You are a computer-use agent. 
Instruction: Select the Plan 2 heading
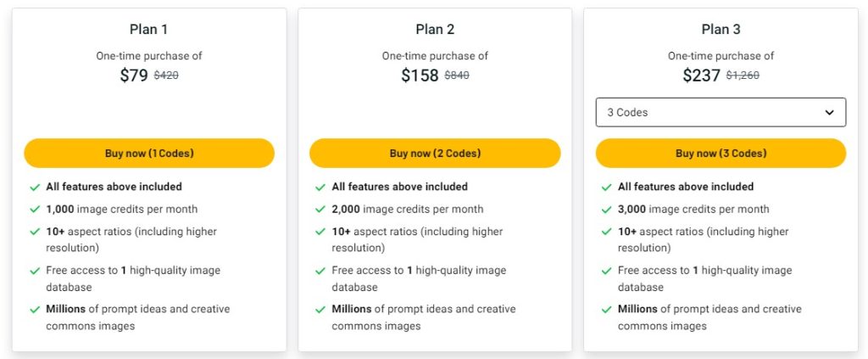(x=435, y=30)
